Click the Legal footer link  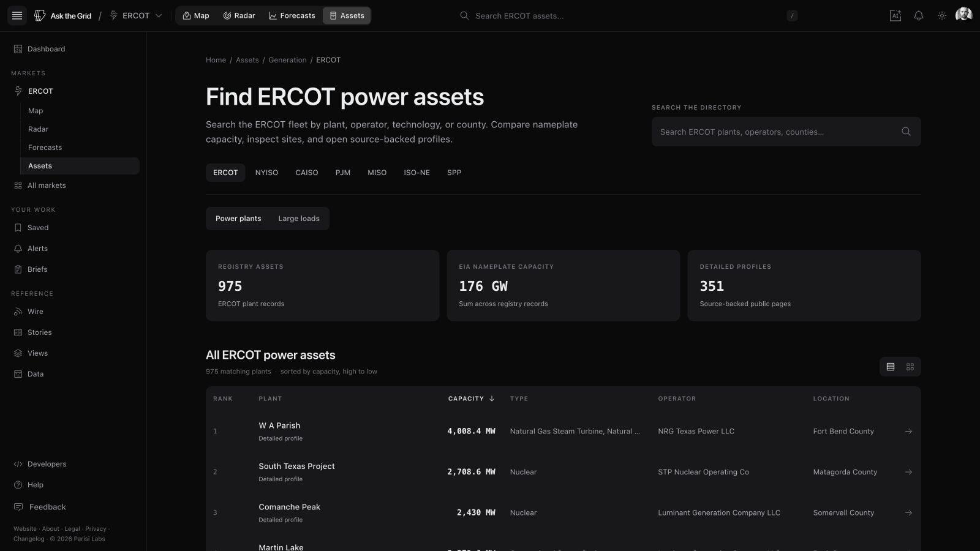tap(72, 529)
